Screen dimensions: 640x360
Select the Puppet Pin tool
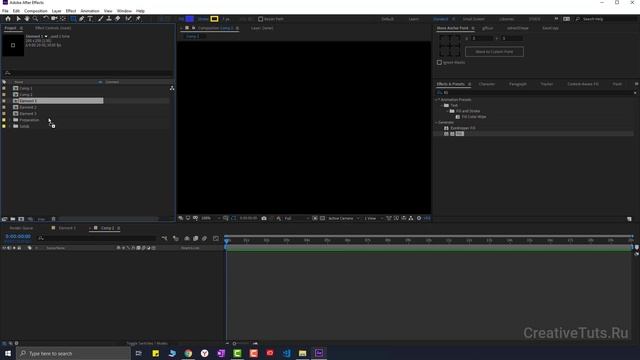point(138,19)
